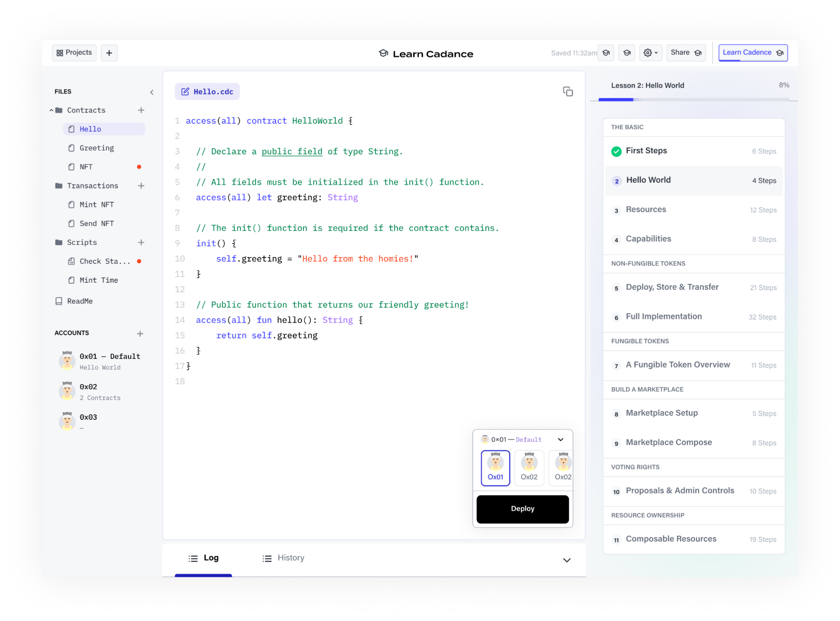840x621 pixels.
Task: Open the ReadMe file
Action: point(74,301)
